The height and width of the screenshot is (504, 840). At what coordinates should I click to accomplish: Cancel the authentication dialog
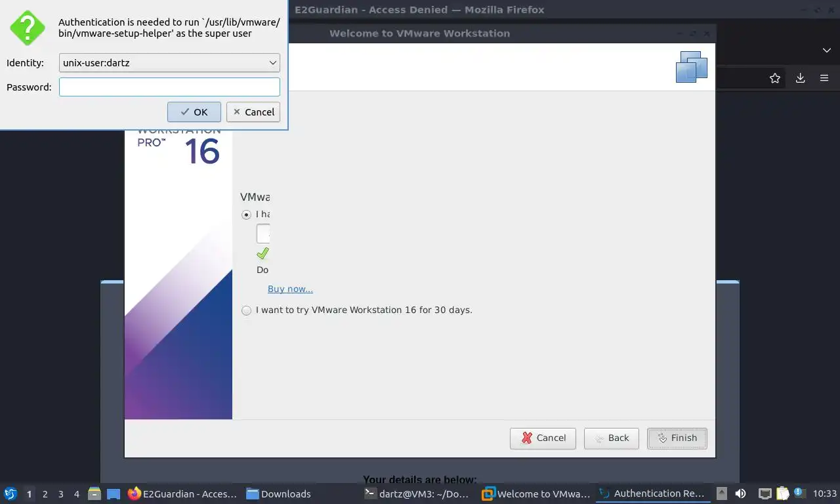pyautogui.click(x=253, y=112)
